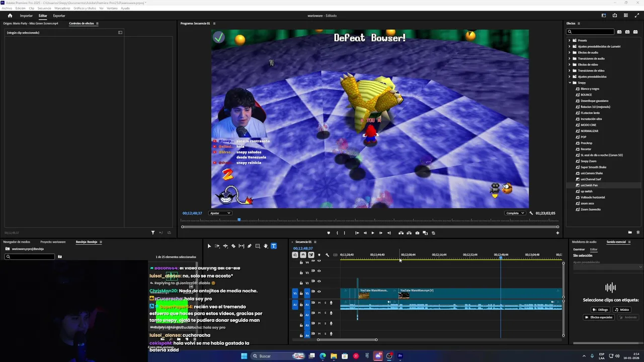Select the Track Select Forward tool
Screen dimensions: 644x362
coord(217,246)
